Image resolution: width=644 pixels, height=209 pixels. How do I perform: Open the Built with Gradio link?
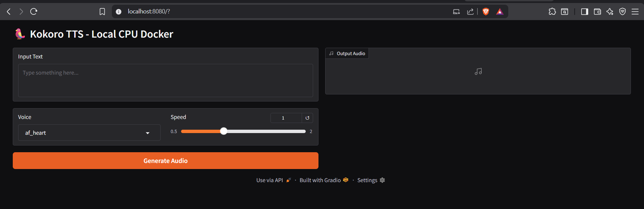coord(324,180)
